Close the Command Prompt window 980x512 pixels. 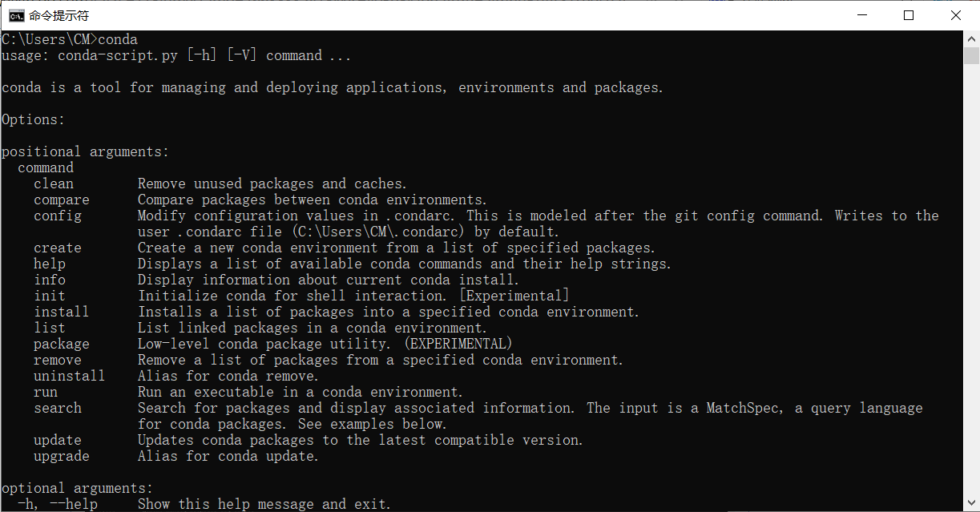[956, 15]
